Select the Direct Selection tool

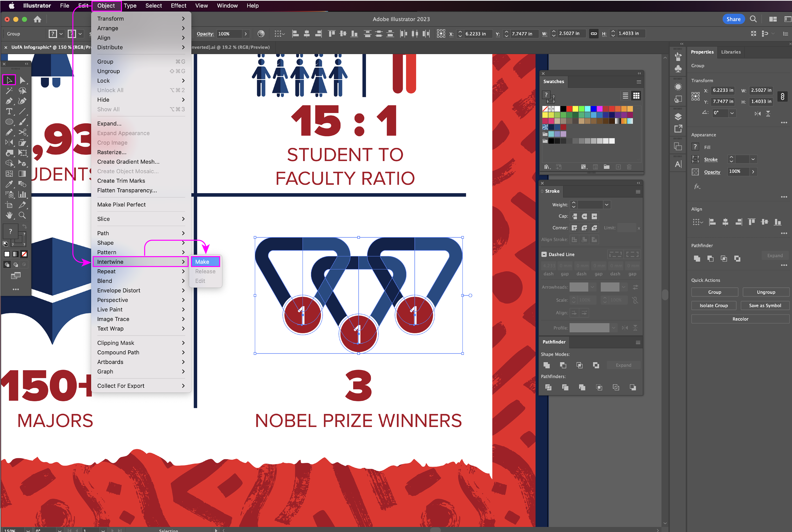click(x=22, y=80)
